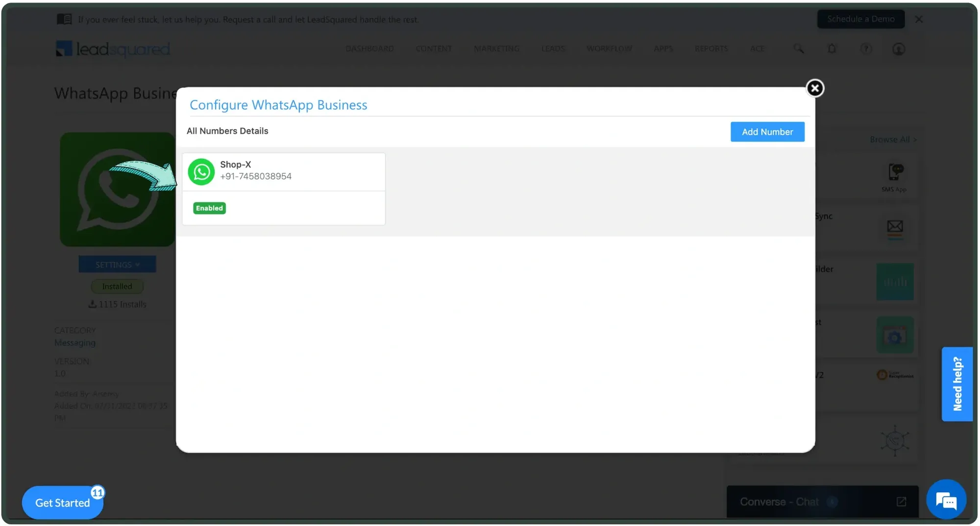
Task: Open the live chat bubble icon
Action: coord(946,500)
